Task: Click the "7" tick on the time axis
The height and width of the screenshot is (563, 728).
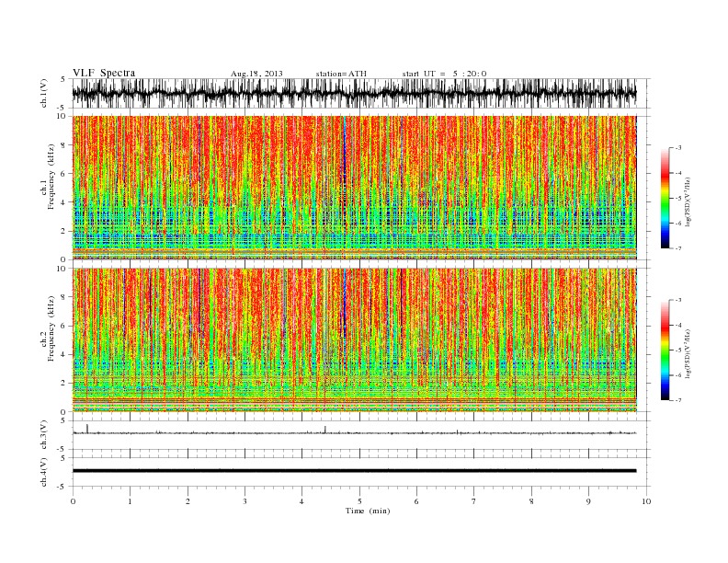Action: [474, 501]
